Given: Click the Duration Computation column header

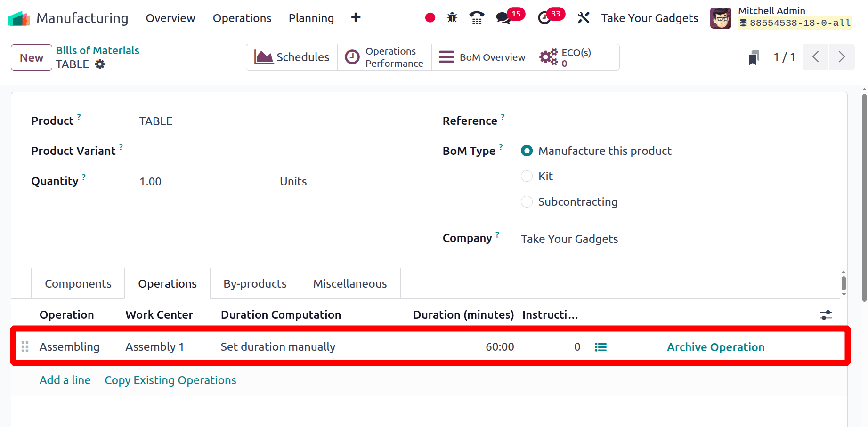Looking at the screenshot, I should 281,315.
